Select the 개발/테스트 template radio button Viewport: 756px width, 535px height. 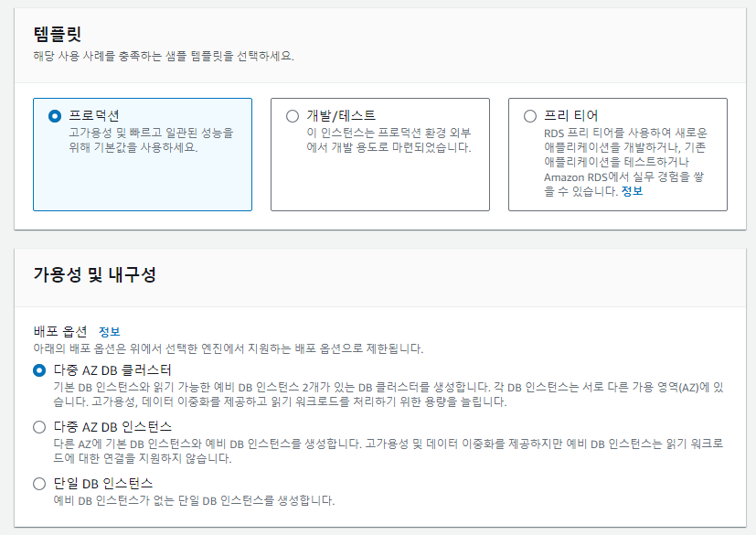coord(293,116)
